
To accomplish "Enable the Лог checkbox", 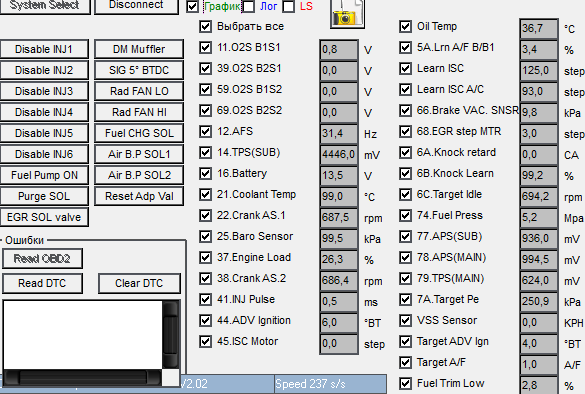I will (249, 6).
